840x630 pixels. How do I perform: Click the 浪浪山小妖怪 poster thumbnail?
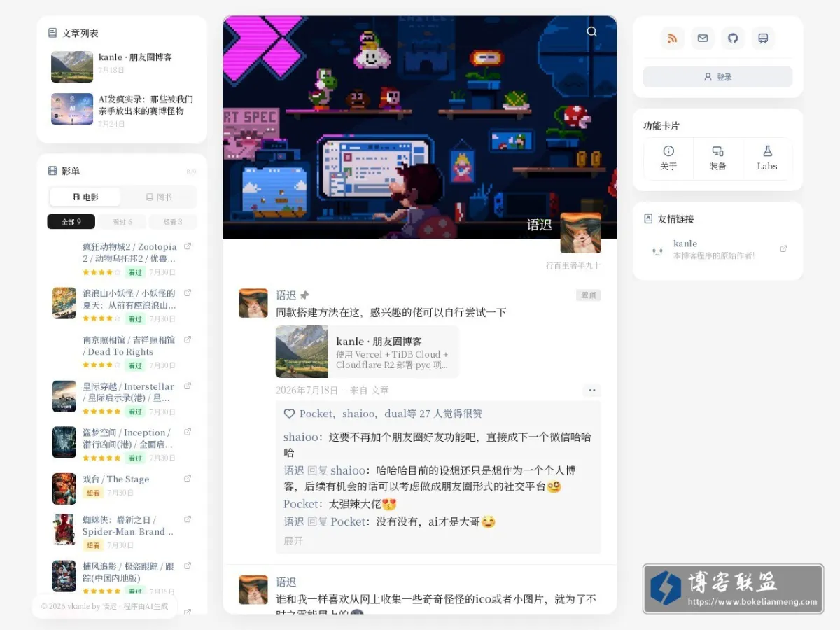tap(64, 303)
